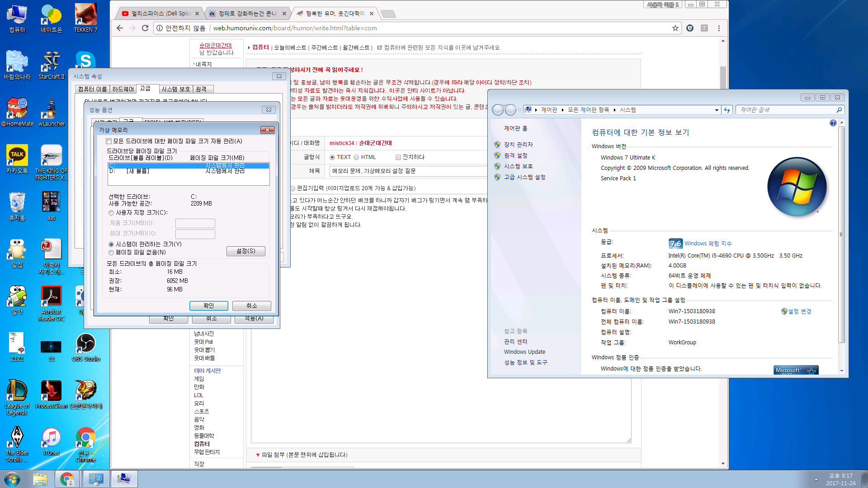Screen dimensions: 868x488
Task: Launch THE KING OF FIGHTERS shortcut
Action: 52,162
